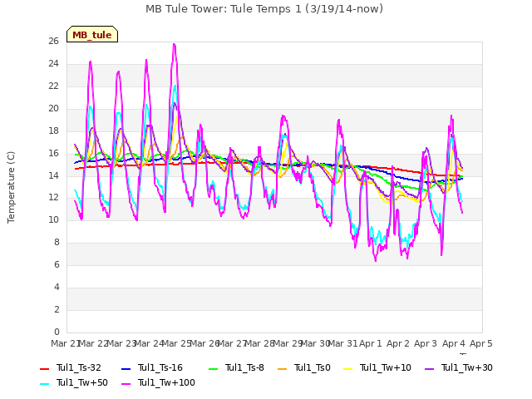Click the Temperature (C) axis label
Viewport: 532px width, 399px height.
(x=11, y=187)
